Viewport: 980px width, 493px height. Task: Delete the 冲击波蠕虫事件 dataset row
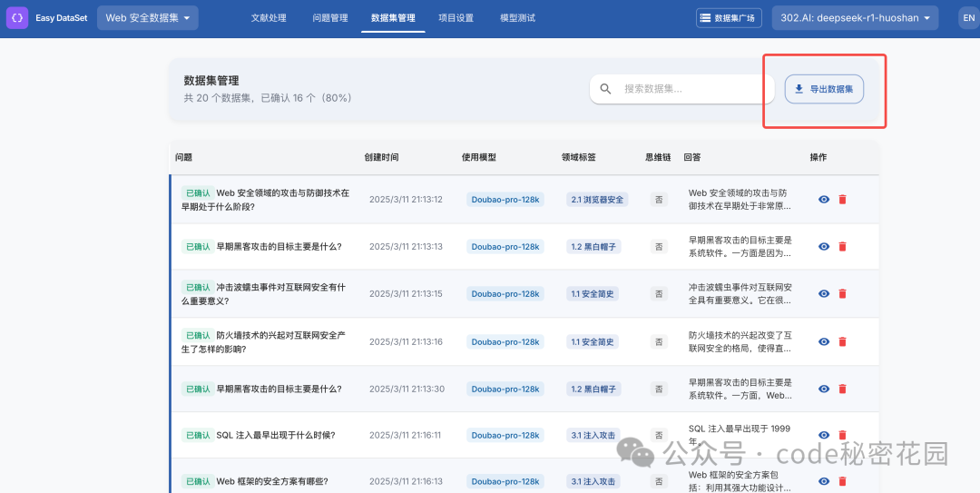coord(842,293)
